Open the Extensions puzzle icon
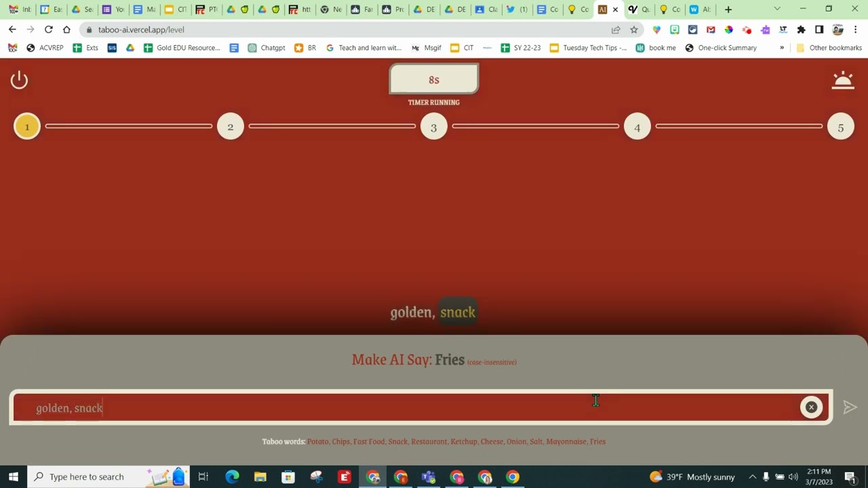This screenshot has height=488, width=868. click(801, 30)
